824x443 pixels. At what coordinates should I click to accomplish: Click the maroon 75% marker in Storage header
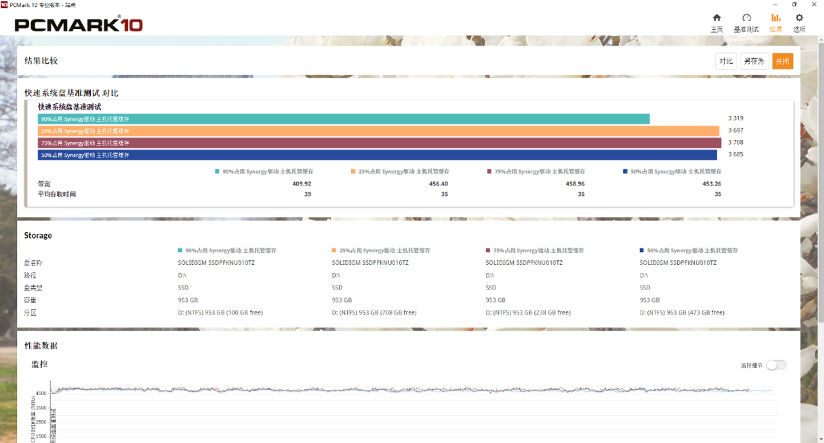[x=487, y=250]
